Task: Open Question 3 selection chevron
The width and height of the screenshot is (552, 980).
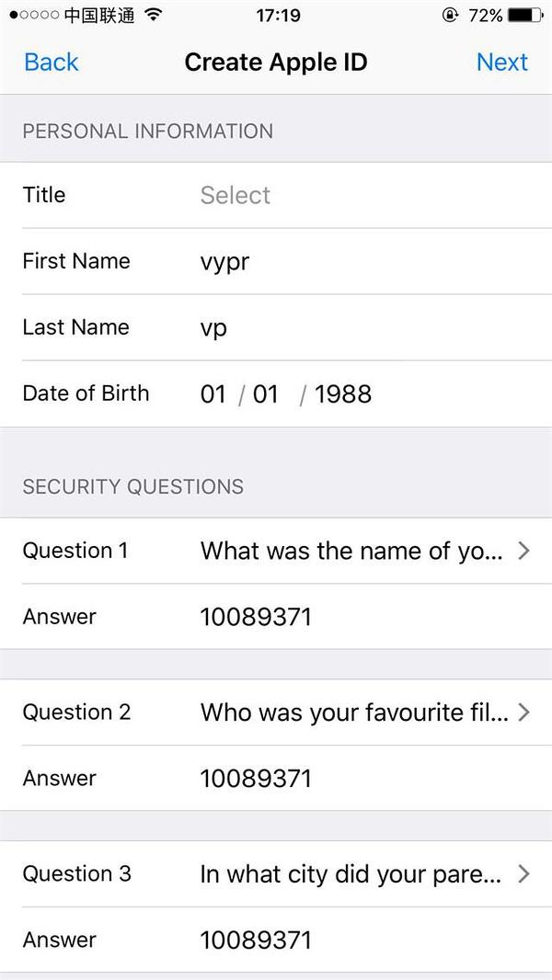Action: (x=523, y=874)
